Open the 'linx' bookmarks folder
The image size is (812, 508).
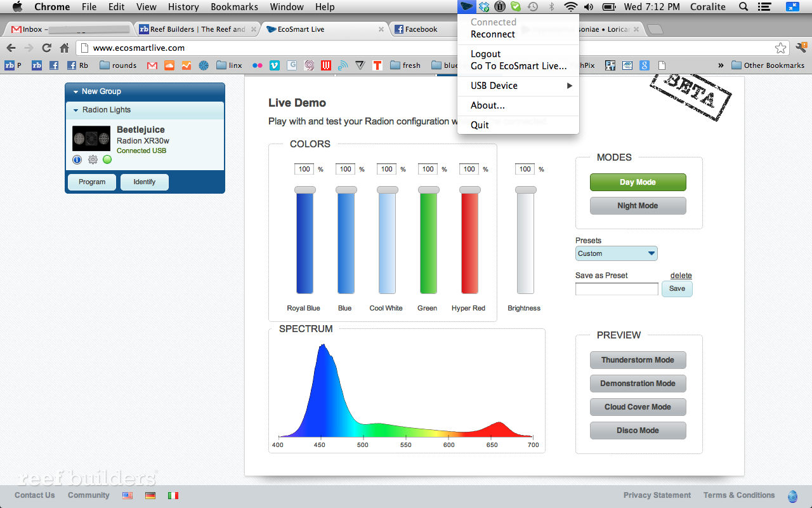[229, 65]
